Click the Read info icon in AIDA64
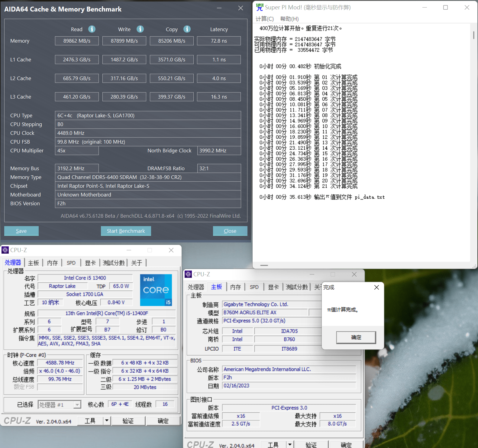 (x=92, y=29)
